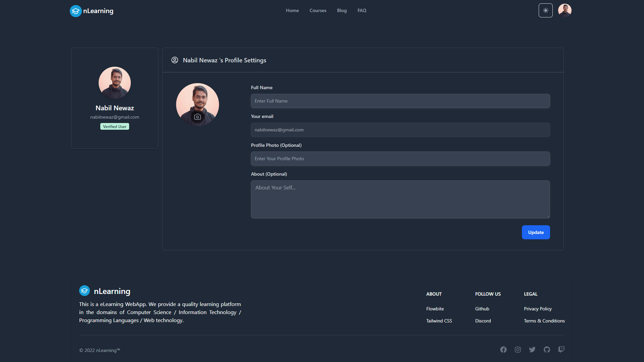
Task: Click camera icon on profile photo
Action: [198, 117]
